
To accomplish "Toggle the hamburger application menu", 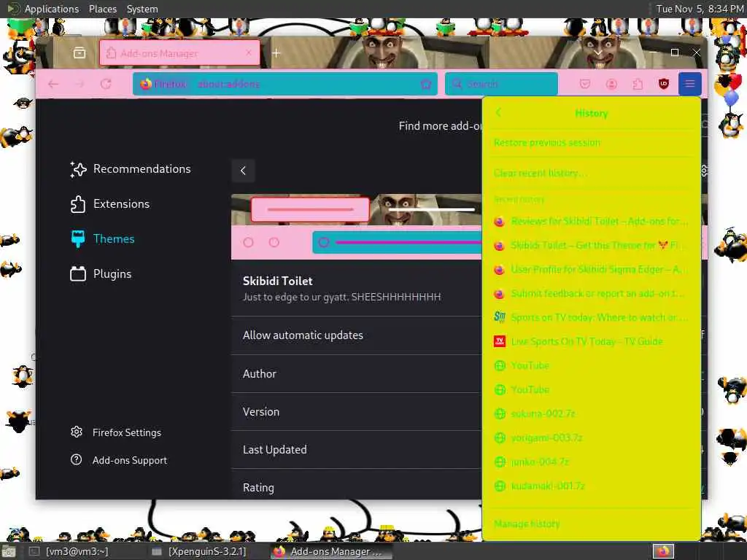I will (690, 84).
